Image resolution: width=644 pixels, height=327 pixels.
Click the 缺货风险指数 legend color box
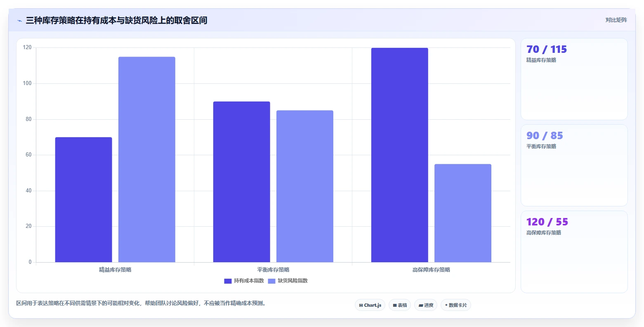point(271,281)
